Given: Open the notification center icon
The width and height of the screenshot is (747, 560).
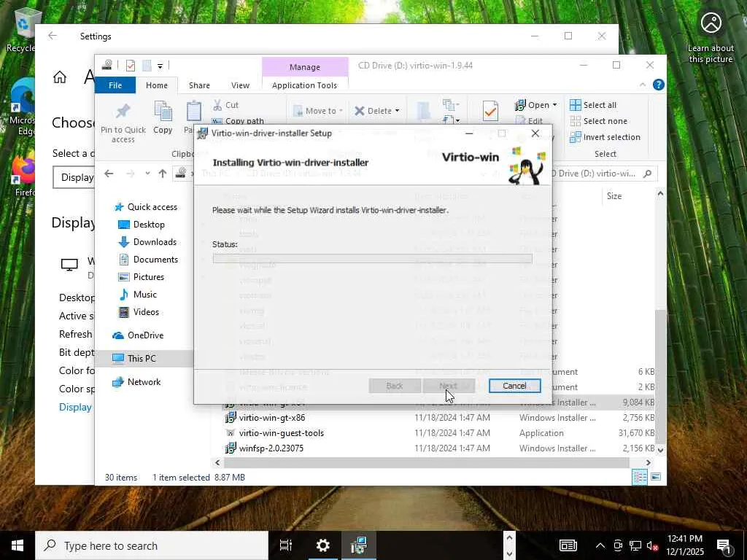Looking at the screenshot, I should (724, 545).
